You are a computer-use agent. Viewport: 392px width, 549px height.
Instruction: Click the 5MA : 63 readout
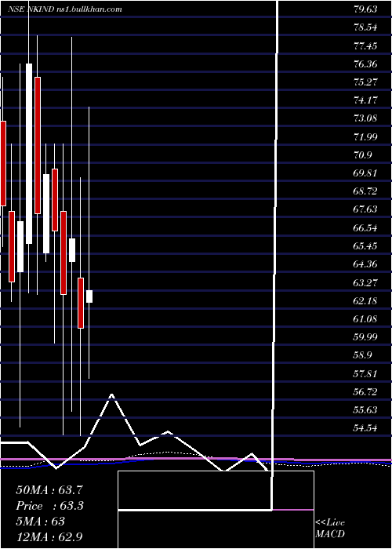pos(40,522)
